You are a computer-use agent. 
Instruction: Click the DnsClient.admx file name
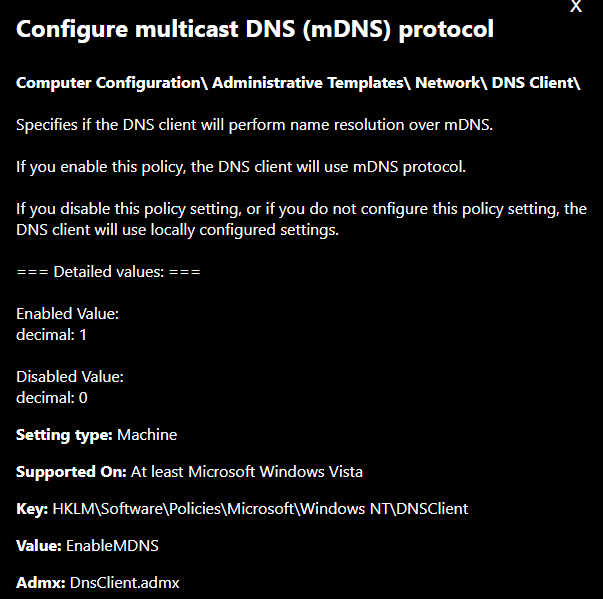point(125,583)
